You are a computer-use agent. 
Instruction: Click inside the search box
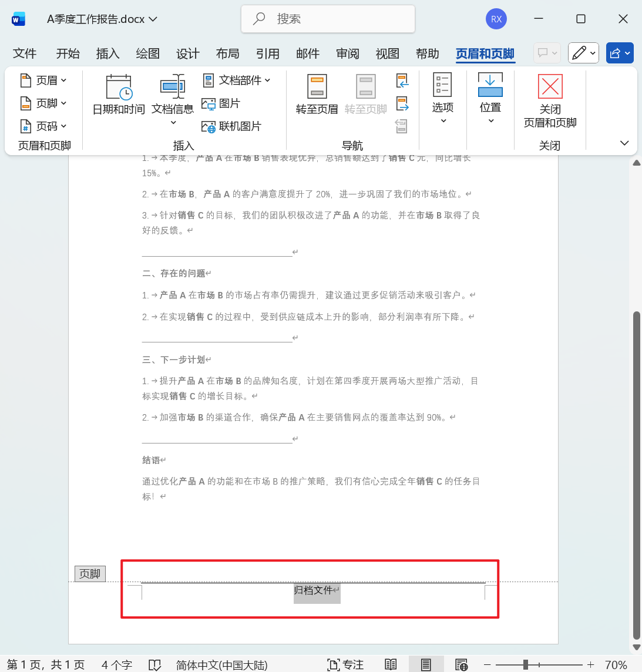(329, 19)
